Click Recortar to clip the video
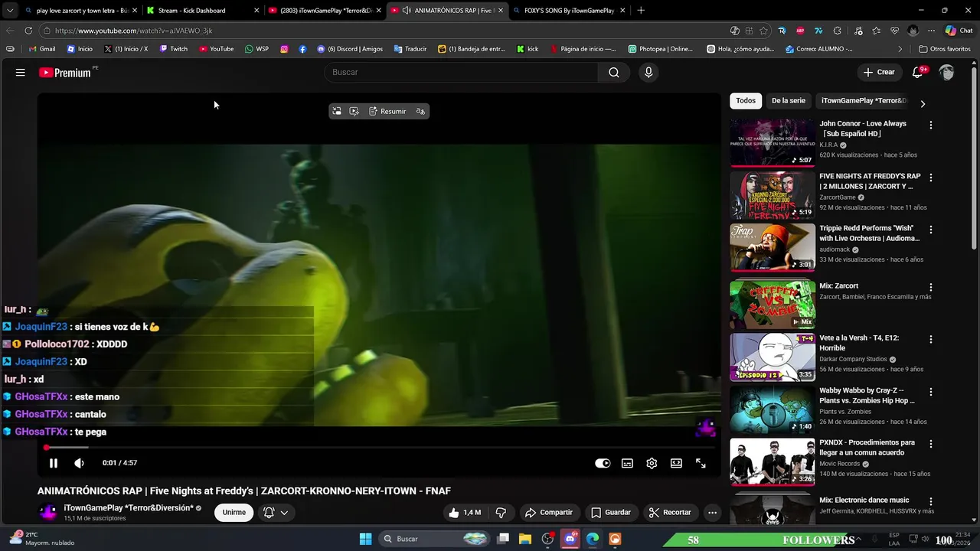980x551 pixels. click(x=670, y=513)
